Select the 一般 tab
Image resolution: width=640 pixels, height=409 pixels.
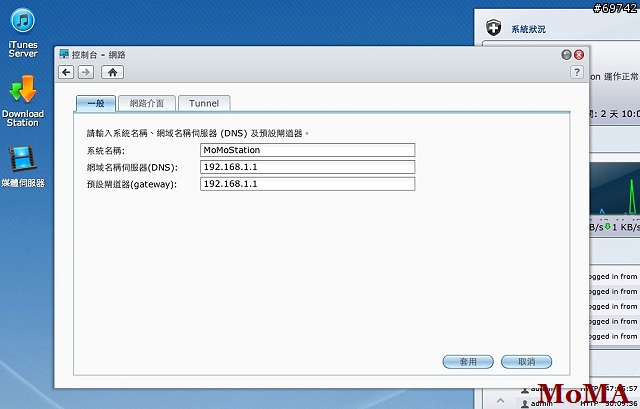tap(96, 103)
